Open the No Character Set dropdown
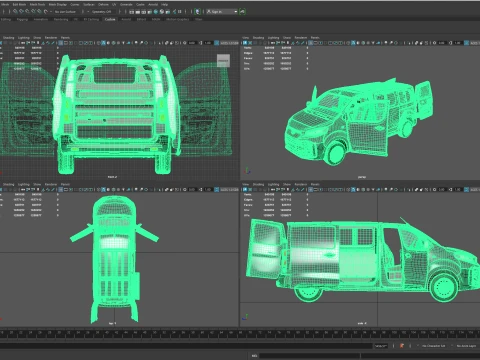The height and width of the screenshot is (360, 480). pyautogui.click(x=433, y=346)
